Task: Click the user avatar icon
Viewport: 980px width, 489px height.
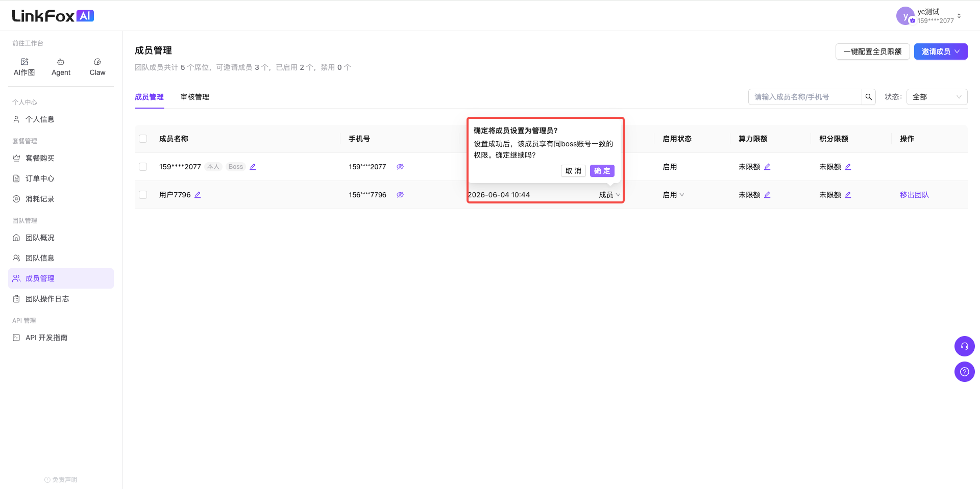Action: pos(905,16)
